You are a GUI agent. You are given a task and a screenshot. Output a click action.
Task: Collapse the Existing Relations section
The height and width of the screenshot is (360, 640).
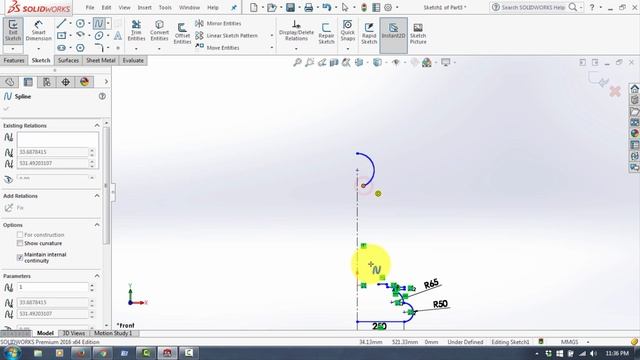(97, 125)
